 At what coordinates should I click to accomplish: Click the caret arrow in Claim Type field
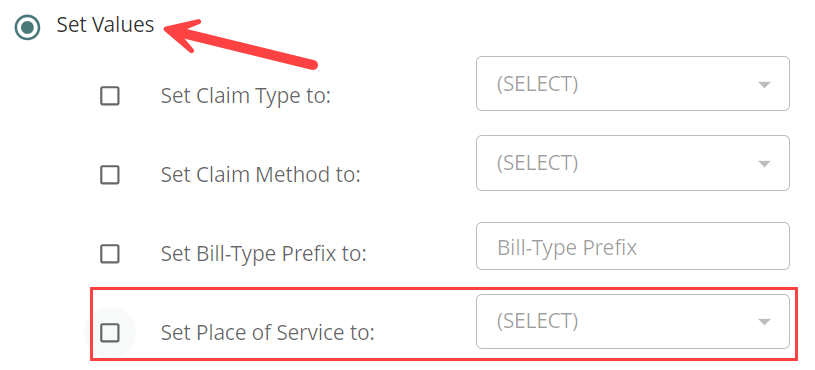tap(764, 85)
